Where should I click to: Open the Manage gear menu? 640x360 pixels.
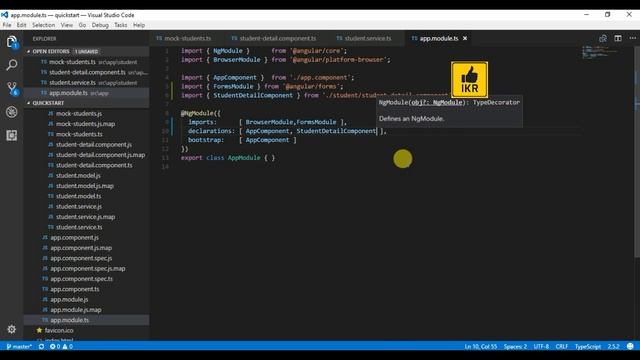pos(11,329)
